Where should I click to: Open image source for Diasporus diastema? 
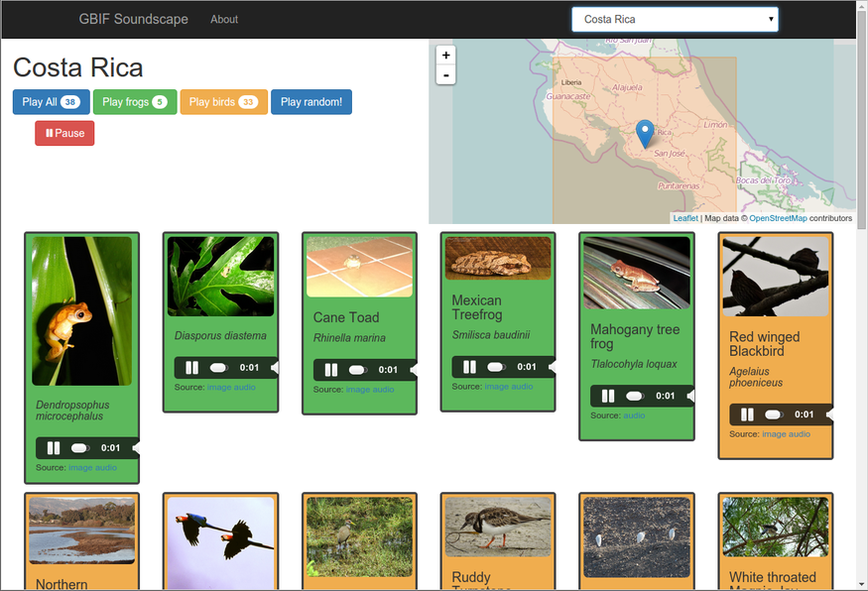point(218,388)
